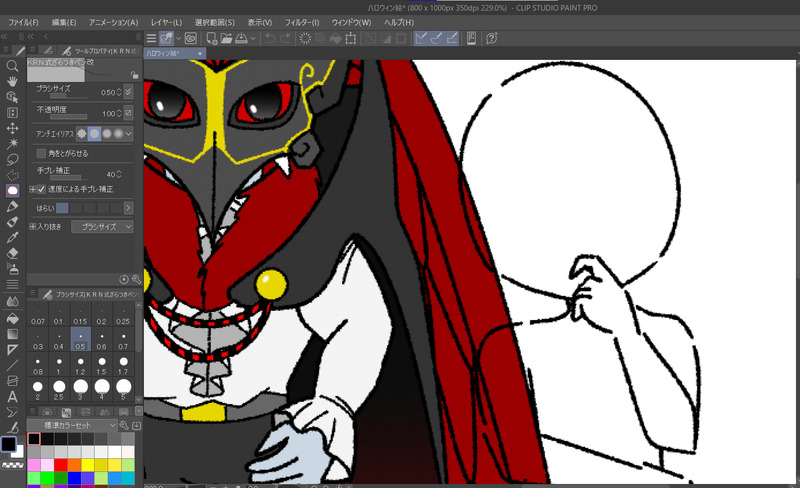Select the Move layer tool
Image resolution: width=800 pixels, height=488 pixels.
[x=12, y=128]
